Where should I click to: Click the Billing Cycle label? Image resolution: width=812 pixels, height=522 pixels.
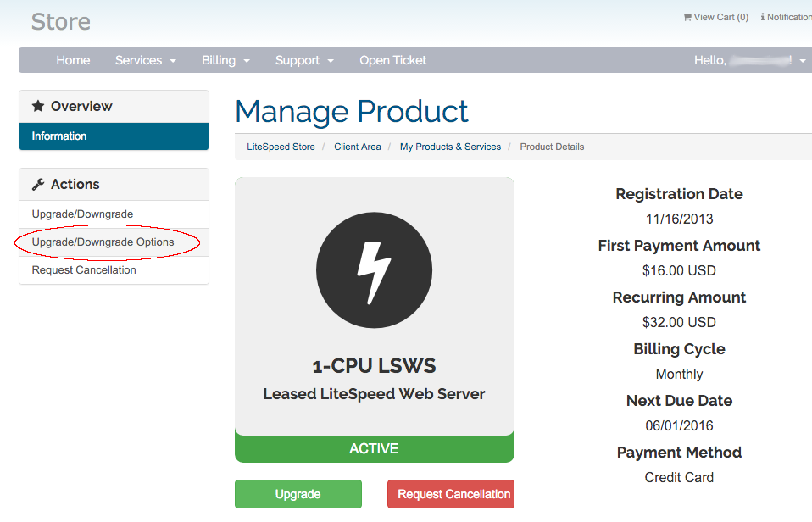point(680,349)
